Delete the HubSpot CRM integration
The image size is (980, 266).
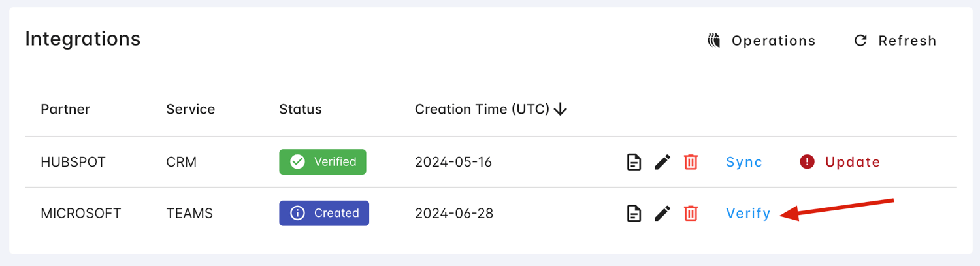[691, 162]
